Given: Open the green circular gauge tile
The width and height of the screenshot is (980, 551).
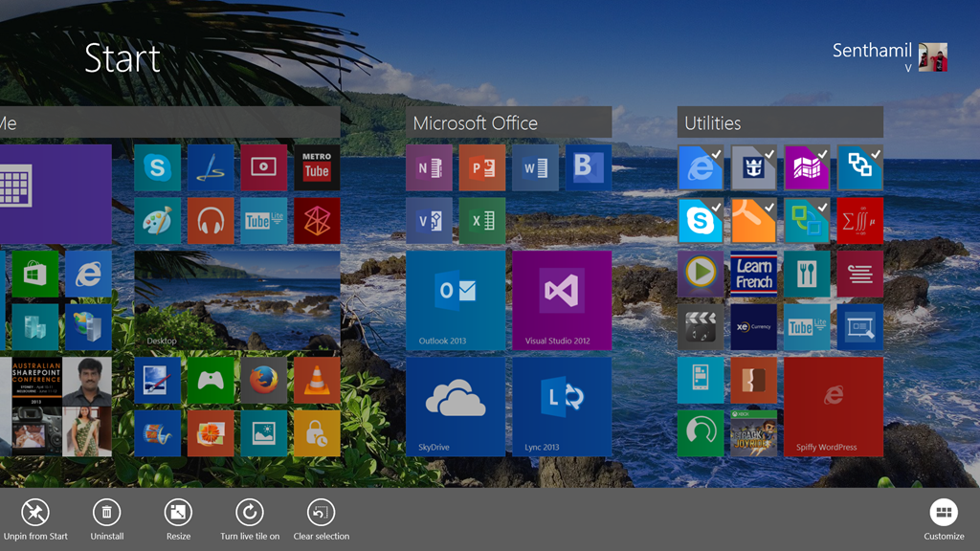Looking at the screenshot, I should [x=701, y=433].
